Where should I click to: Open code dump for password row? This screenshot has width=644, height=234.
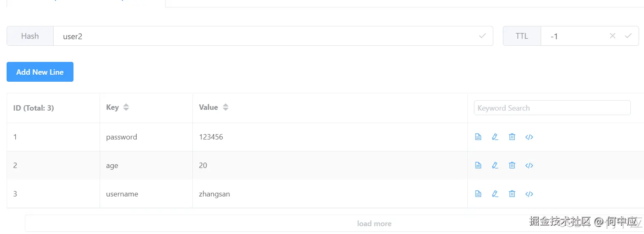point(529,137)
